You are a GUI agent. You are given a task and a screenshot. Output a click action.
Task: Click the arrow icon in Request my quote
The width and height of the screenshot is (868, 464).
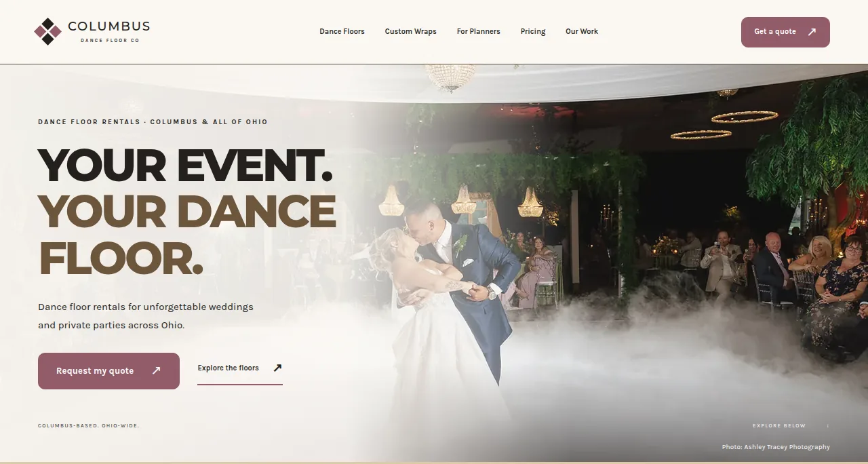click(x=156, y=370)
